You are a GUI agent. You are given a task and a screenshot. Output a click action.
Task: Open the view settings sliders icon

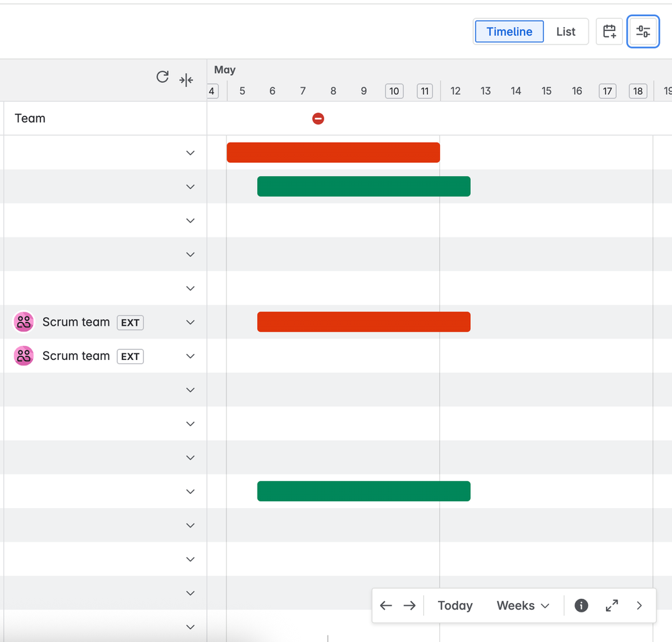click(643, 32)
